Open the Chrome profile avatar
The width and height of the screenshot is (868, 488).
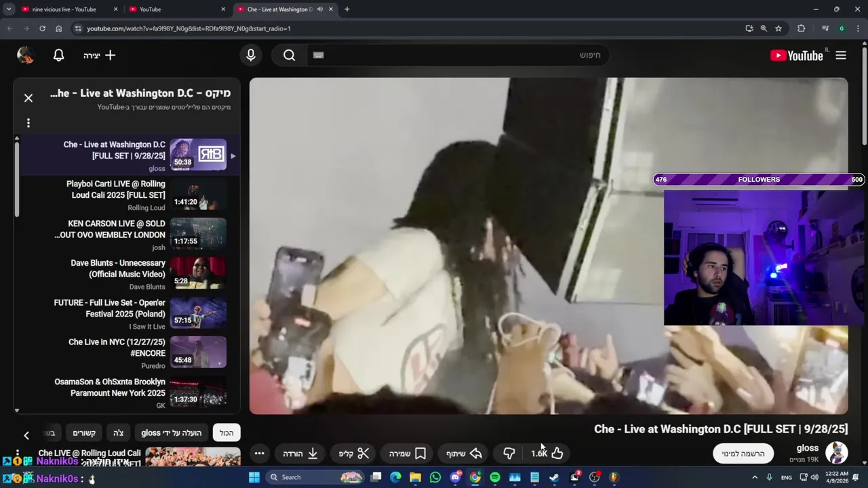842,28
